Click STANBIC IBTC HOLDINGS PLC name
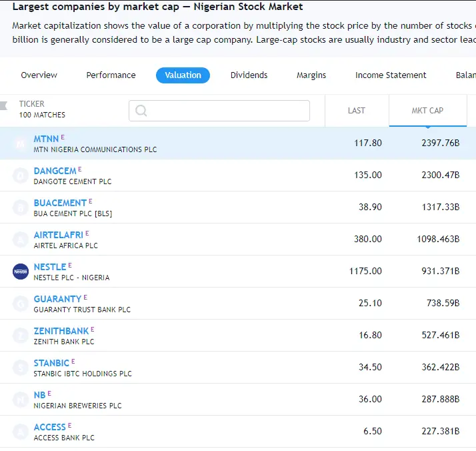Screen dimensions: 476x451 coord(83,374)
